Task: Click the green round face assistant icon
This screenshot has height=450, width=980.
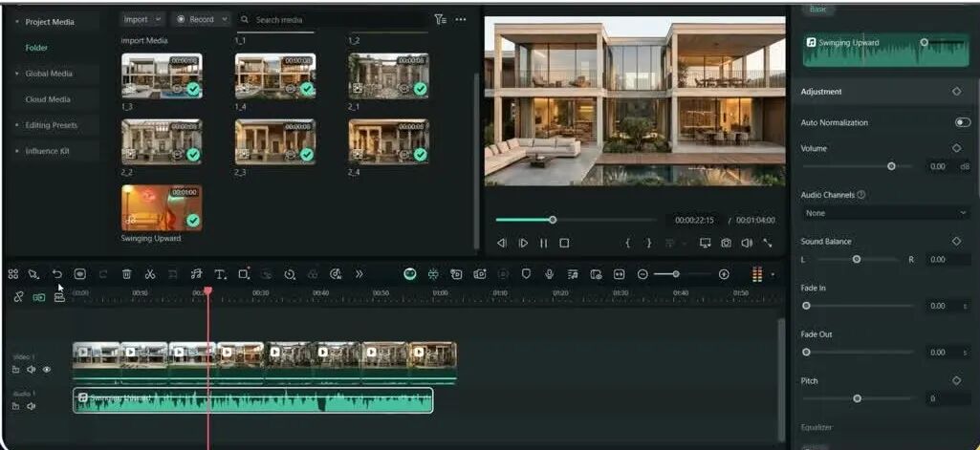Action: click(410, 274)
